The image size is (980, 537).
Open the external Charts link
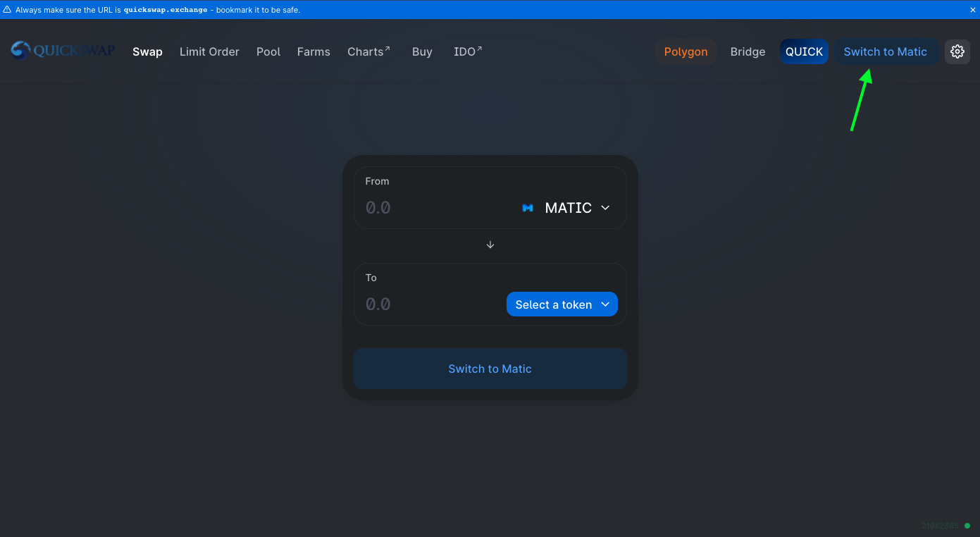point(368,51)
